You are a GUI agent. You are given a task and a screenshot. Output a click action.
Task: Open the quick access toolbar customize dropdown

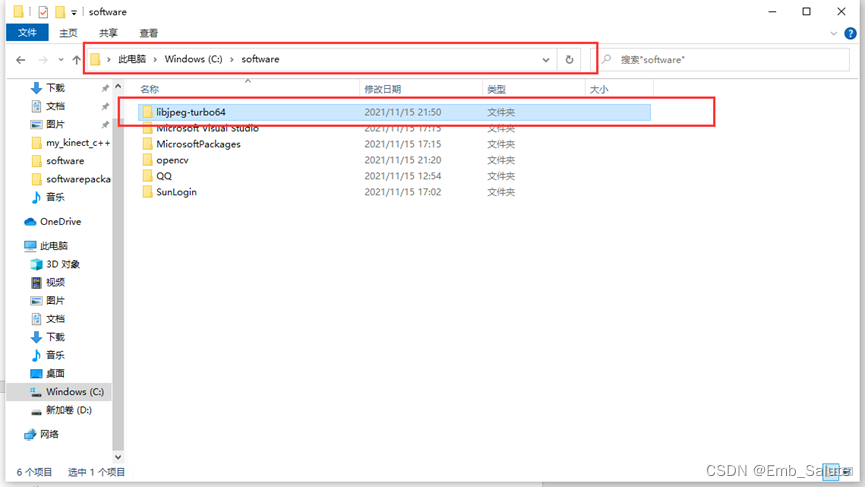coord(74,12)
